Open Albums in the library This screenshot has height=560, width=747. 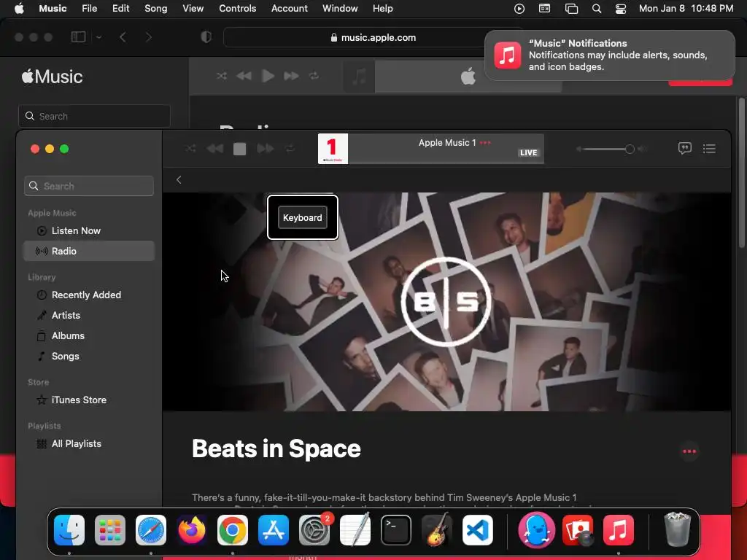pyautogui.click(x=89, y=335)
